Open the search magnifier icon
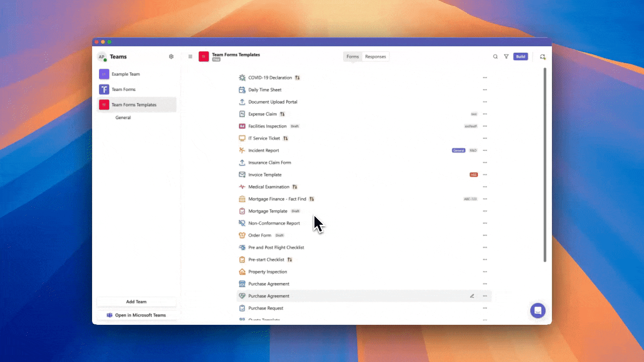 pyautogui.click(x=495, y=57)
